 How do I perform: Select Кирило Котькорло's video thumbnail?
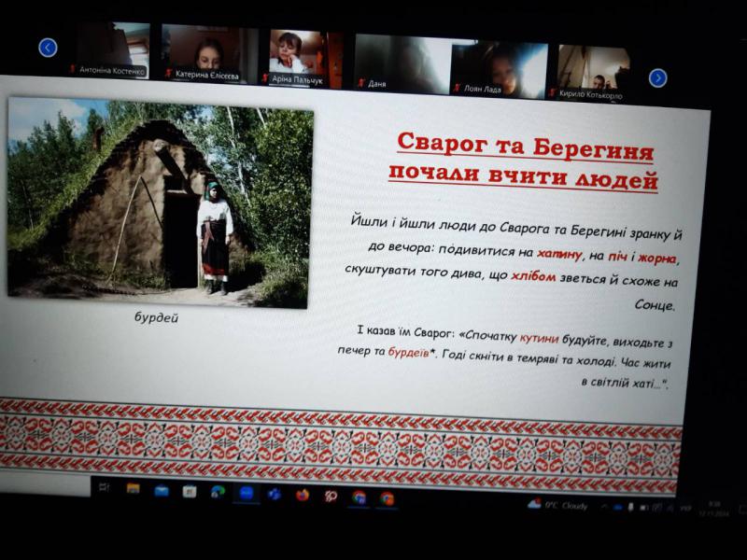tap(593, 73)
